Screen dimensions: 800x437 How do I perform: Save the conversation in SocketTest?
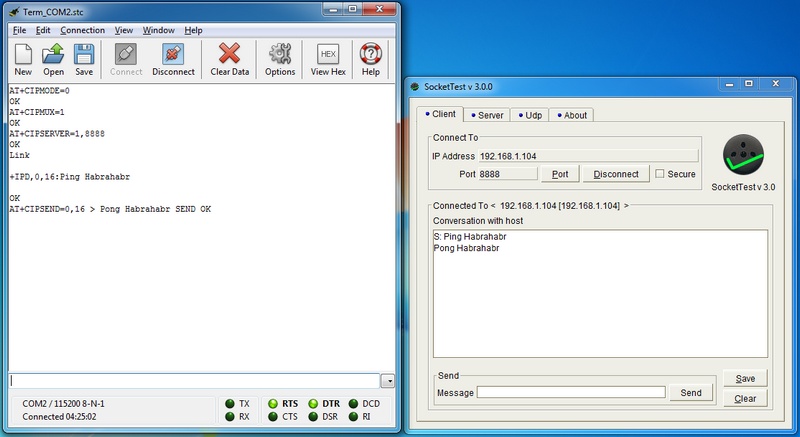(745, 378)
